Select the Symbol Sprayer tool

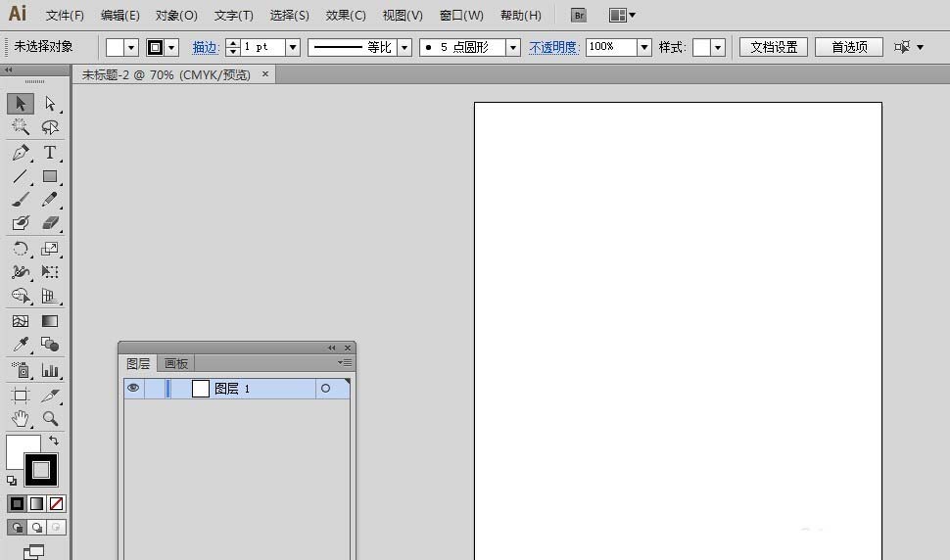pyautogui.click(x=20, y=370)
